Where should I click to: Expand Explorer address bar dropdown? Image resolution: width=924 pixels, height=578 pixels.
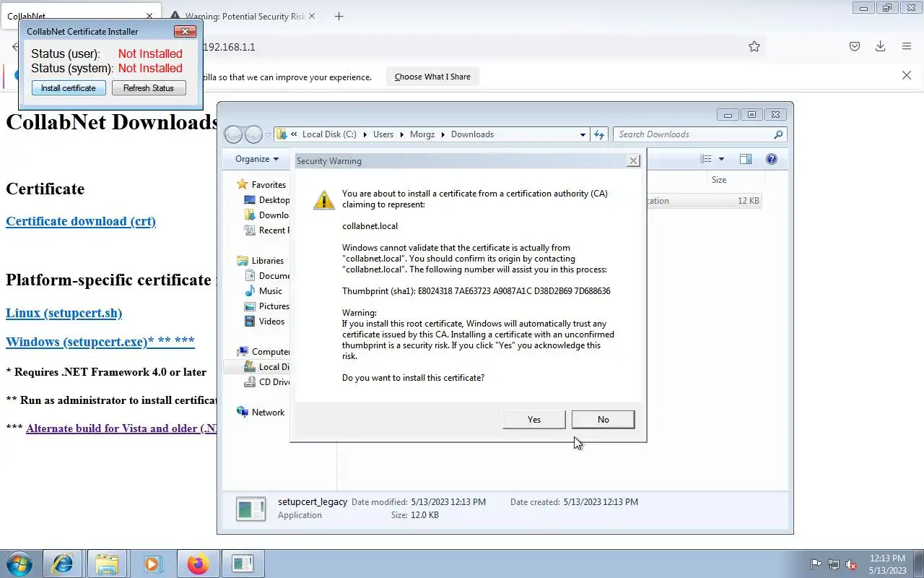(583, 134)
